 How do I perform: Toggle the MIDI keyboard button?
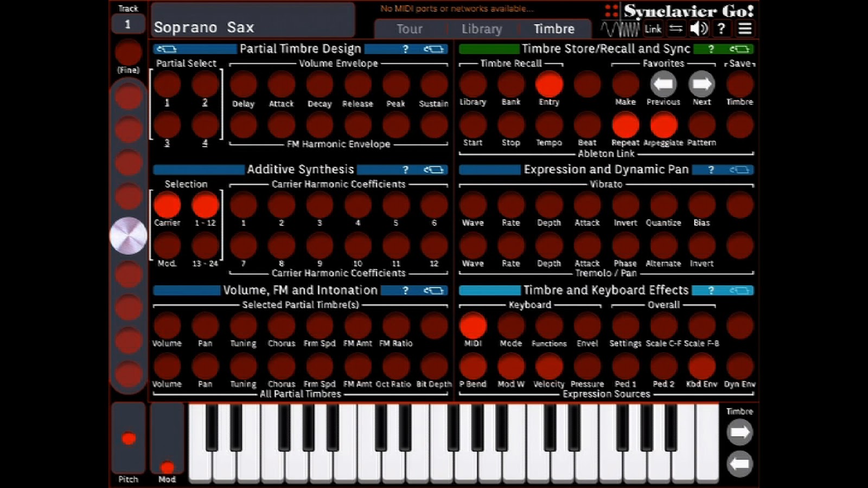[x=473, y=325]
